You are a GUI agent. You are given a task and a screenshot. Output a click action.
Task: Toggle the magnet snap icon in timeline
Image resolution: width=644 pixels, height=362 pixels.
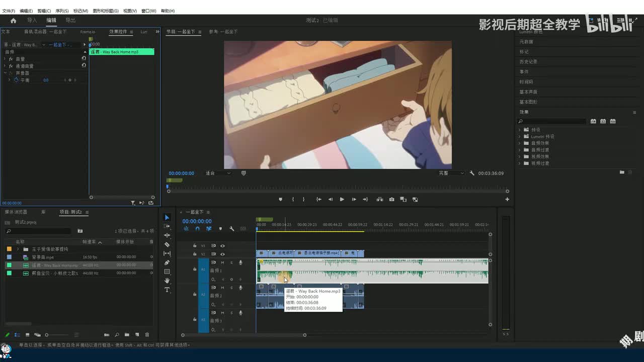197,229
